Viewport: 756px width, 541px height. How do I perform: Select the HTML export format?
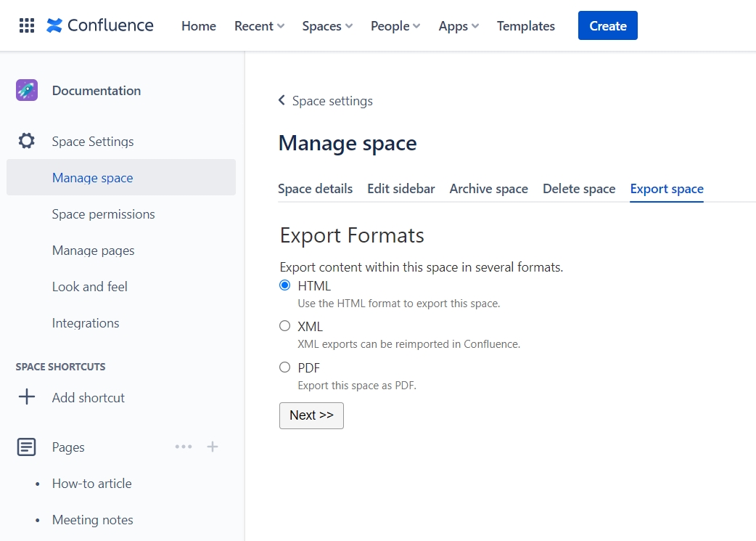click(284, 285)
